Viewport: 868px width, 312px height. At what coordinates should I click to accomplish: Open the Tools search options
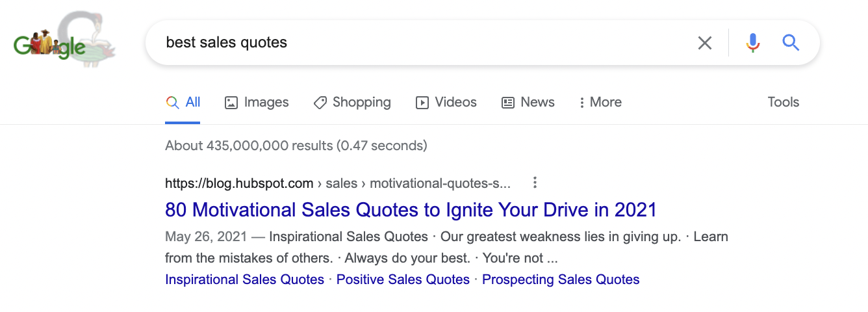(783, 102)
